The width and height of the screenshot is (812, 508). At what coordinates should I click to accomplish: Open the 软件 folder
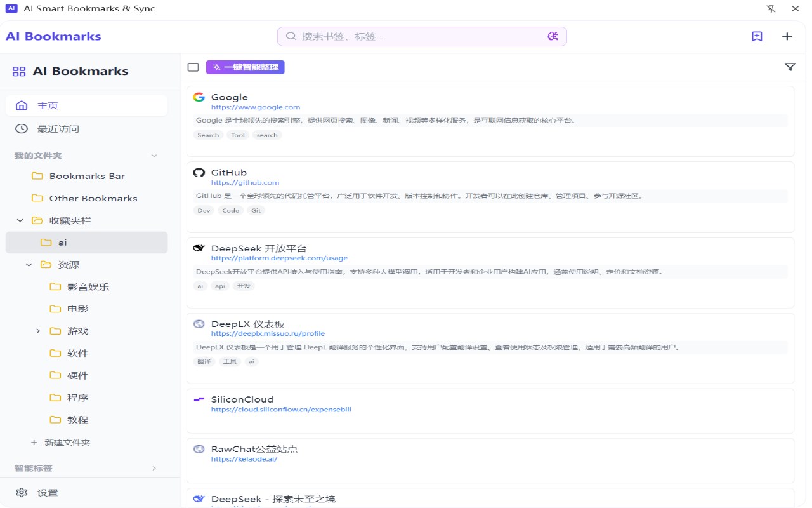[x=86, y=353]
